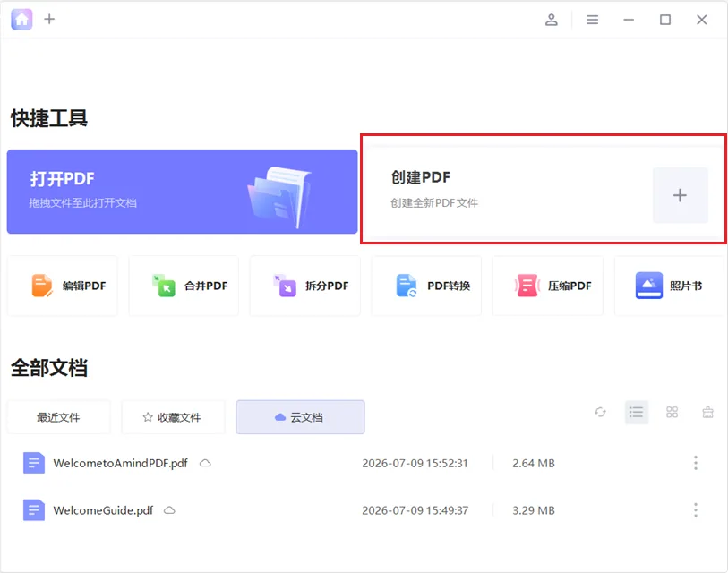Click the date 2026-07-09 15:49:37
728x573 pixels.
(415, 510)
